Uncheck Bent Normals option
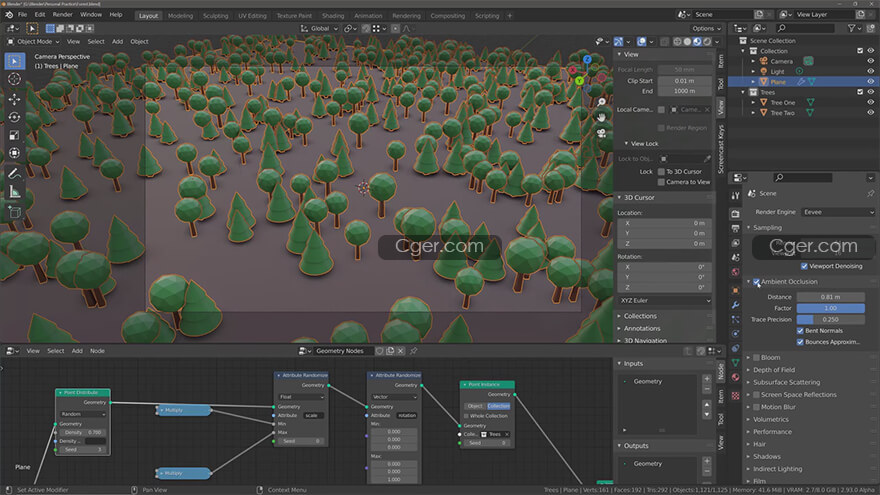 tap(800, 331)
